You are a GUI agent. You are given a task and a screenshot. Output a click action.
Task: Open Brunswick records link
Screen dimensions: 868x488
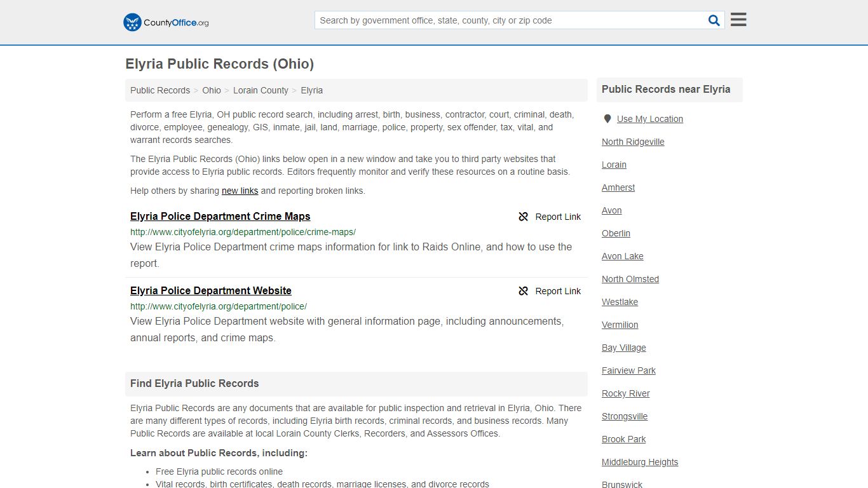[622, 484]
